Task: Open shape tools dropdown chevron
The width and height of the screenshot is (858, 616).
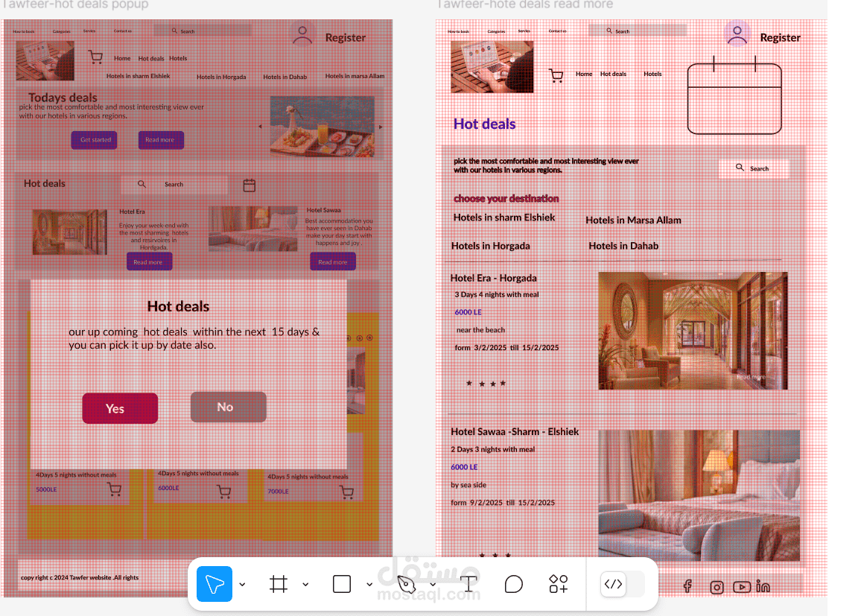Action: [x=369, y=585]
